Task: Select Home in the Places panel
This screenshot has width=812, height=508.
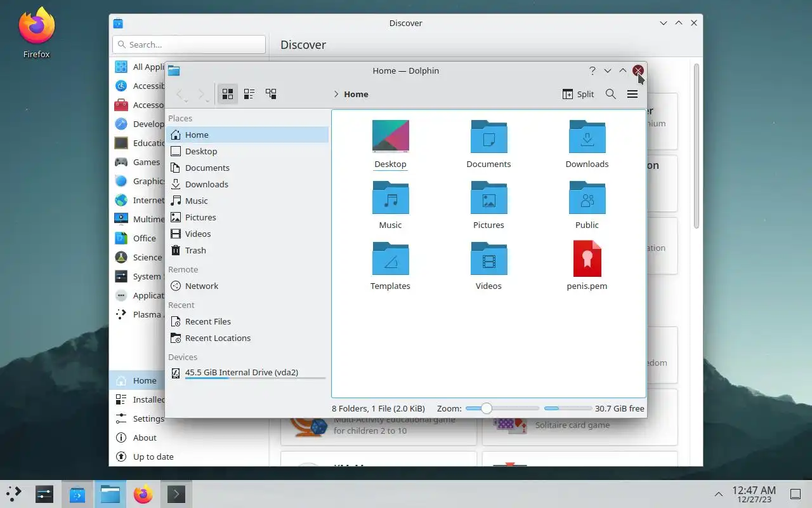Action: tap(247, 135)
